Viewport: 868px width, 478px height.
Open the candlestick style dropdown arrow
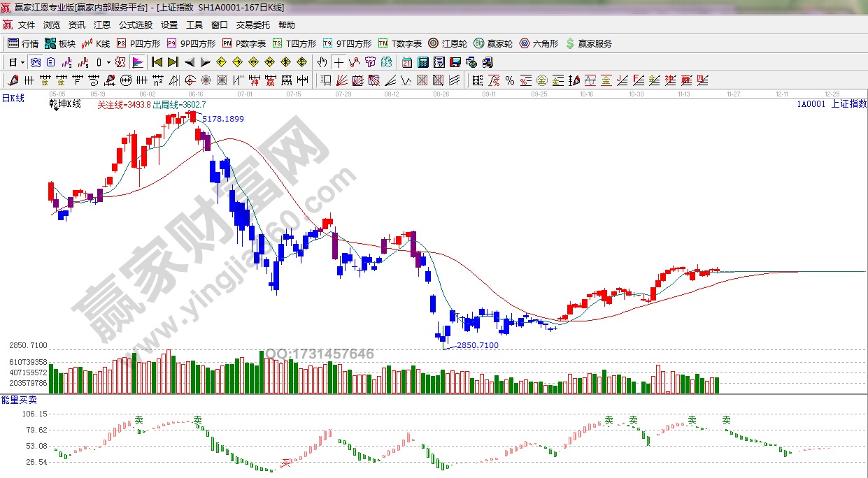coord(108,62)
